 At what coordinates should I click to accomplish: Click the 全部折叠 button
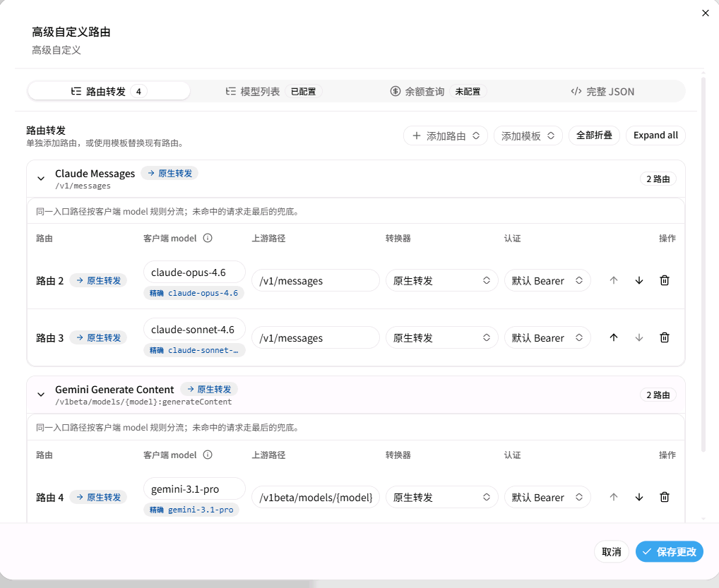click(594, 136)
